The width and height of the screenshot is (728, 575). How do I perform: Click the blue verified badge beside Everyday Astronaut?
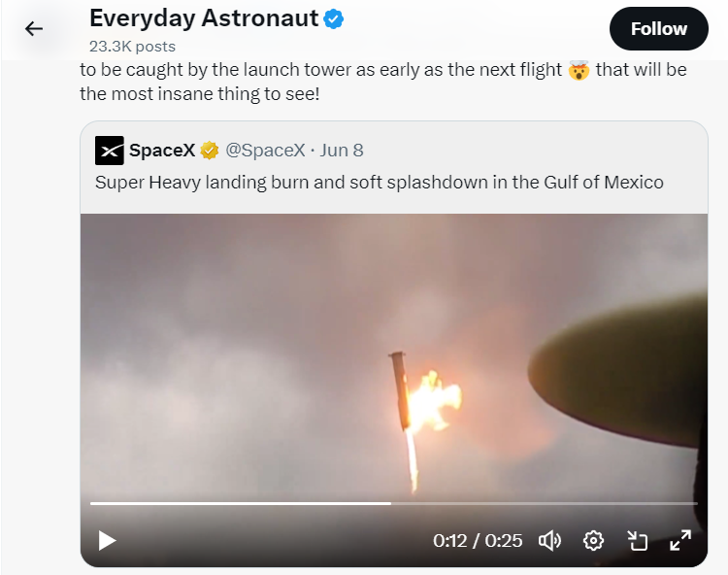point(333,19)
